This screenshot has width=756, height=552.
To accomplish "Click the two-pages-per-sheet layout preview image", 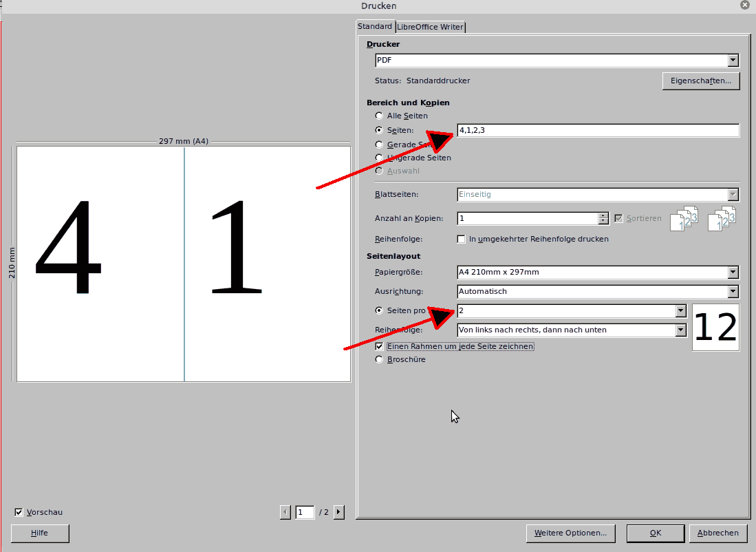I will coord(715,327).
